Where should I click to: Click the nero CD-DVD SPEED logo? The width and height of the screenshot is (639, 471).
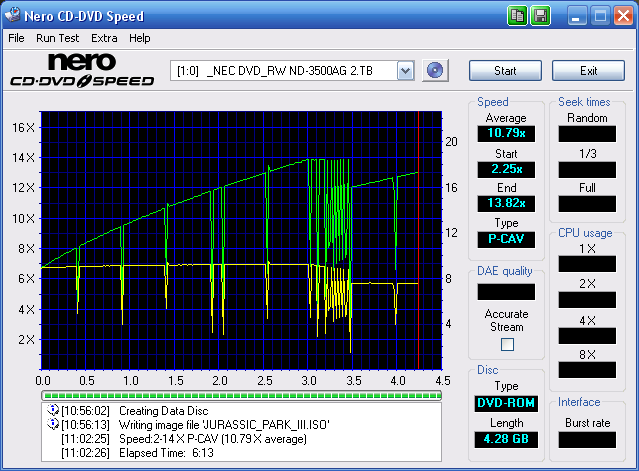pos(82,70)
